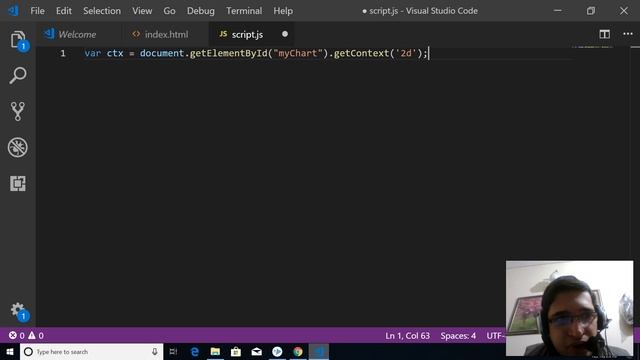The height and width of the screenshot is (360, 640).
Task: Open the Explorer view in activity bar
Action: point(18,40)
